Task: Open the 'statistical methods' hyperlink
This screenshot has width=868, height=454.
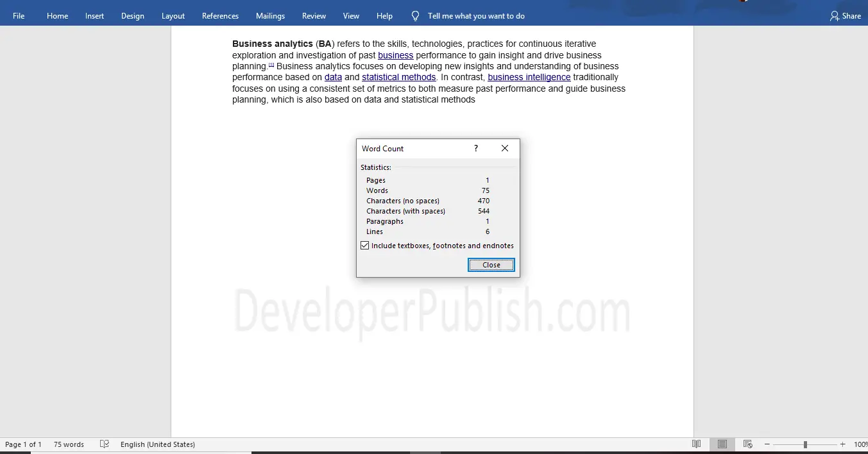Action: 399,77
